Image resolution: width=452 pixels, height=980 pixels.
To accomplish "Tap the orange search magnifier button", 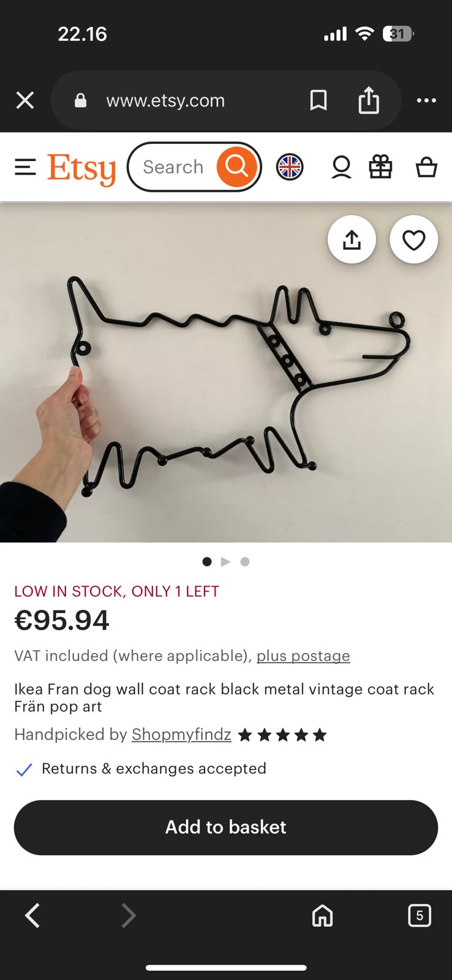I will click(236, 167).
